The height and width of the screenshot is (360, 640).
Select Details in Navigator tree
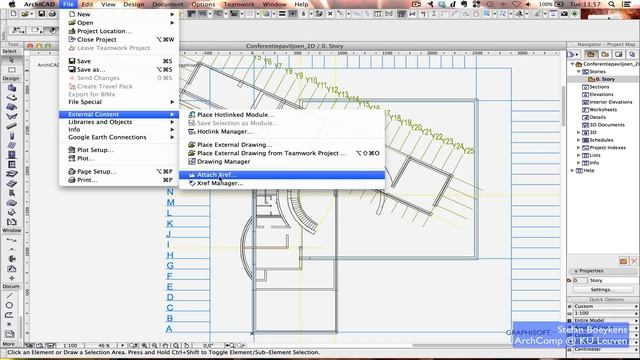coord(597,117)
